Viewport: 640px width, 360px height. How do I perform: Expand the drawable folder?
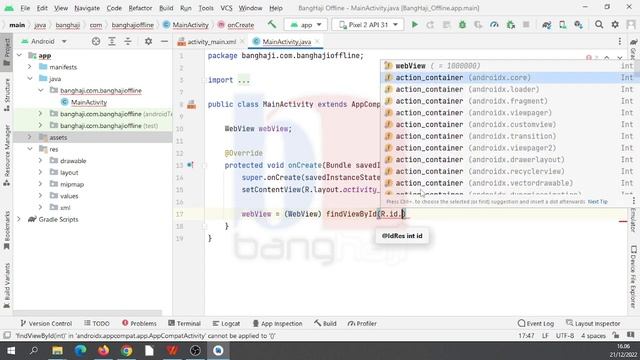coord(40,161)
